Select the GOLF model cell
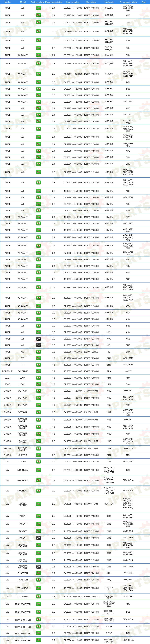The width and height of the screenshot is (150, 644). [x=22, y=461]
